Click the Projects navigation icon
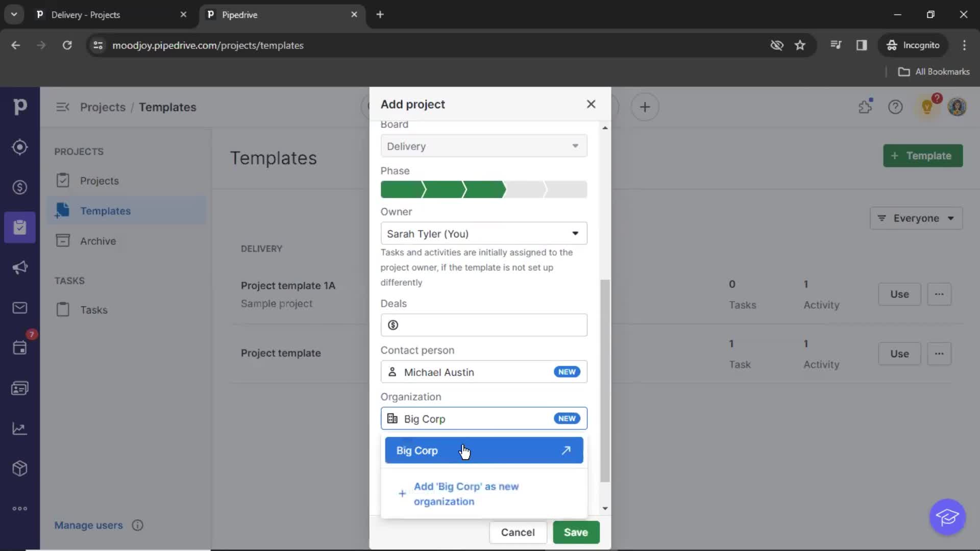The image size is (980, 551). coord(19,227)
